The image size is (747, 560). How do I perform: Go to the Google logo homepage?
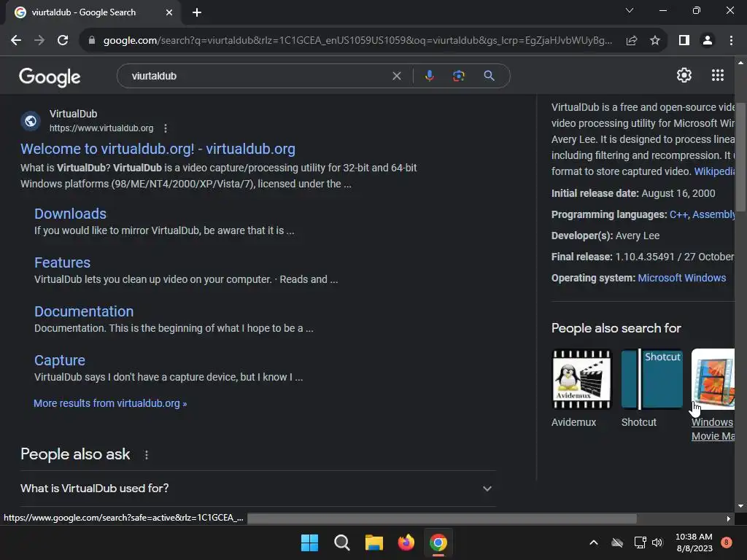[50, 77]
